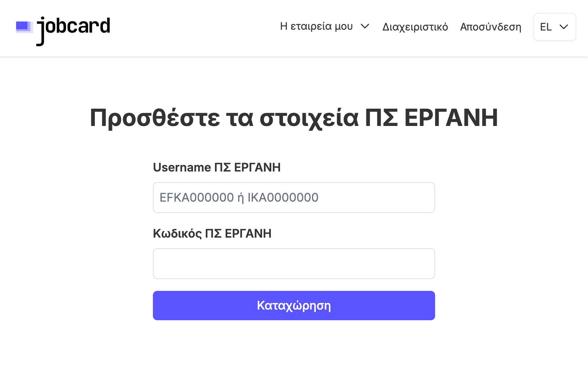Viewport: 588px width, 379px height.
Task: Click the chevron next to Η εταιρεία μου
Action: [x=365, y=27]
